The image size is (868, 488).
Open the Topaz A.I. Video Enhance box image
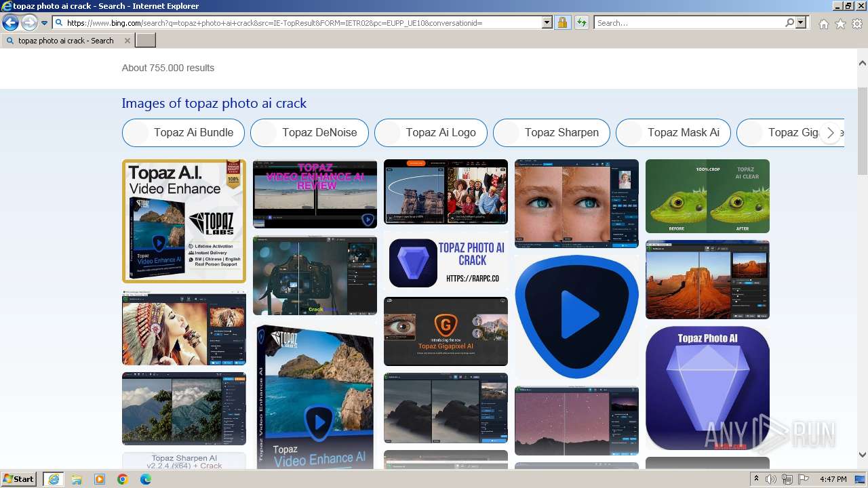click(x=184, y=221)
